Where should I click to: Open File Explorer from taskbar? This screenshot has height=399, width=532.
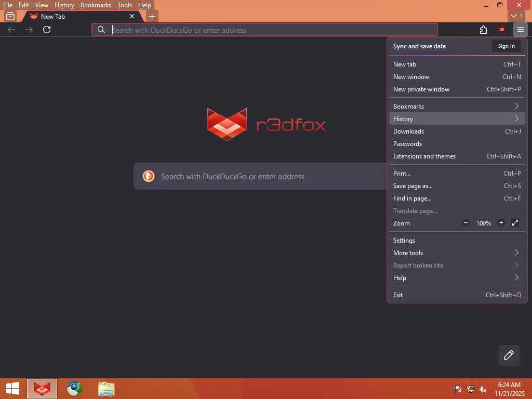coord(106,389)
